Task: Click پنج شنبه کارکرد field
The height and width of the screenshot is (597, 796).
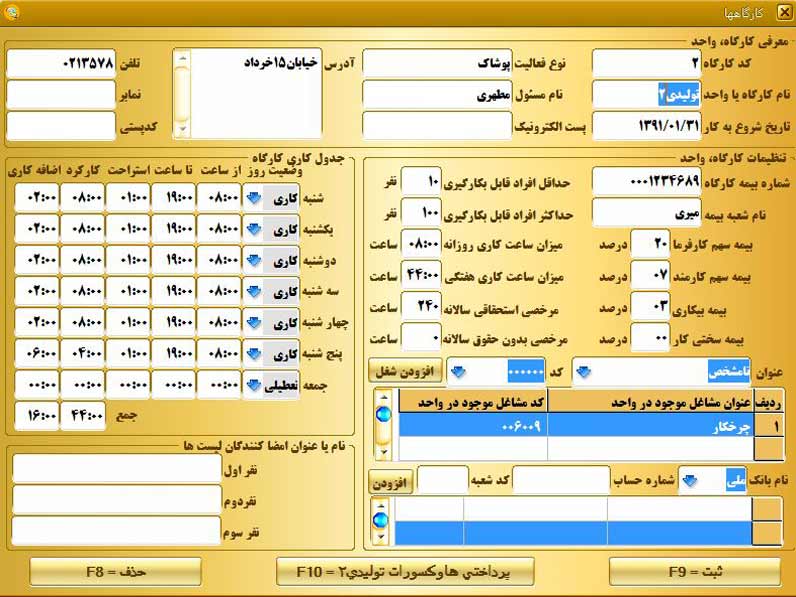Action: pos(82,354)
